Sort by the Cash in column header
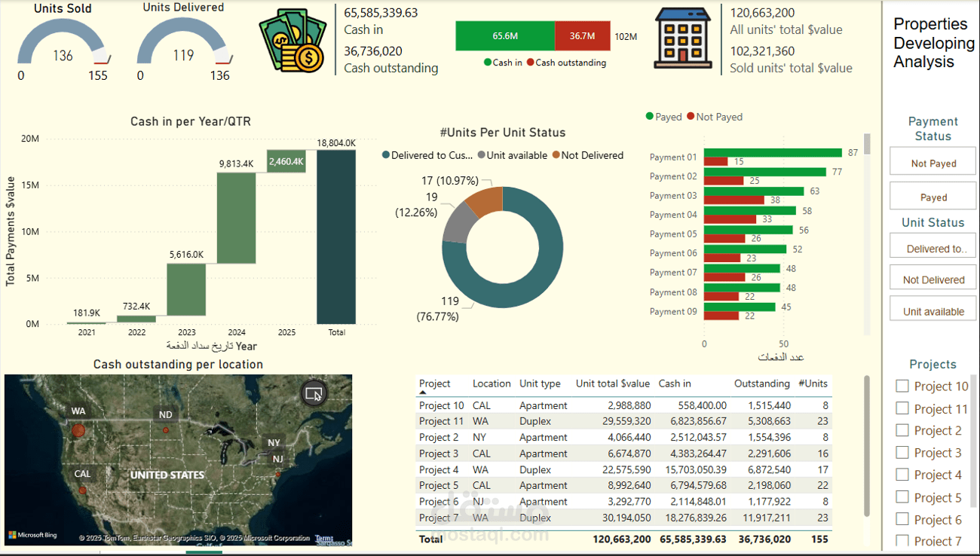This screenshot has width=980, height=556. click(674, 383)
